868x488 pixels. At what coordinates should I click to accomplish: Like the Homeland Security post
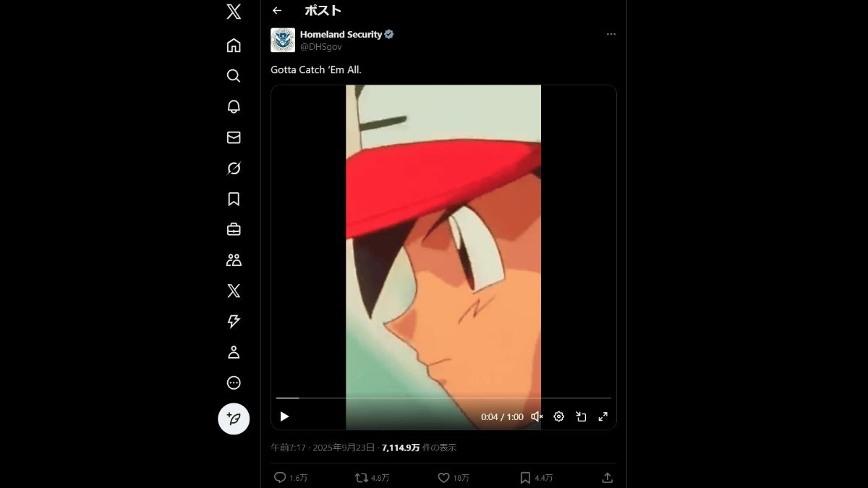(444, 478)
